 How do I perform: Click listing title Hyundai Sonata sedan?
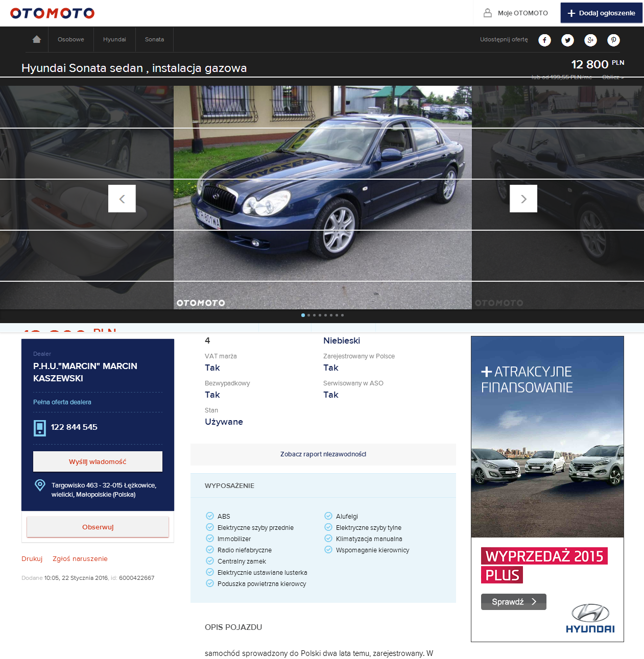(134, 68)
